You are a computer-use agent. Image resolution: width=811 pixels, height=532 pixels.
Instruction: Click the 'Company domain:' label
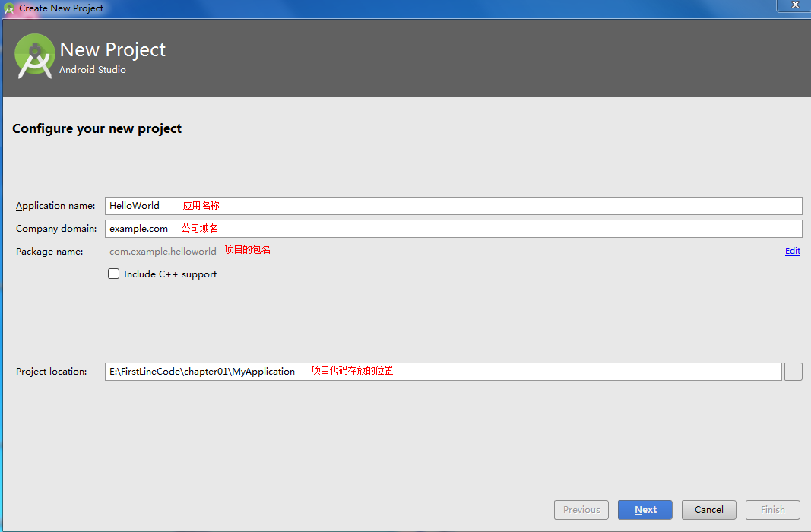[55, 229]
